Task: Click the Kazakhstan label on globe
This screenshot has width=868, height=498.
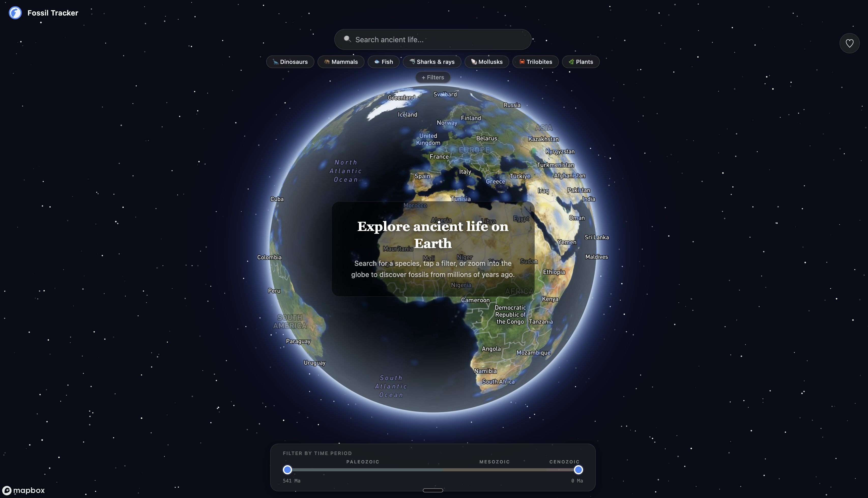Action: coord(543,139)
